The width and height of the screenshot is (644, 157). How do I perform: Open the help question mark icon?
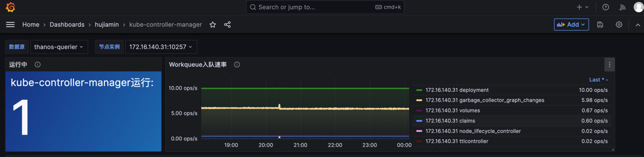pyautogui.click(x=606, y=7)
